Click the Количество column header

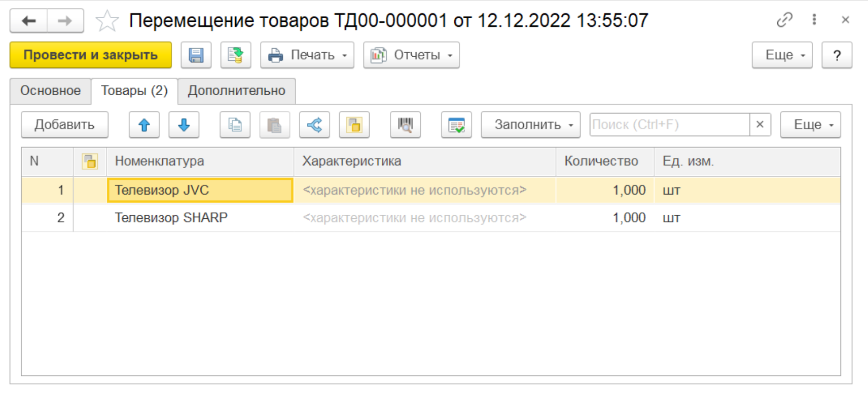point(601,162)
